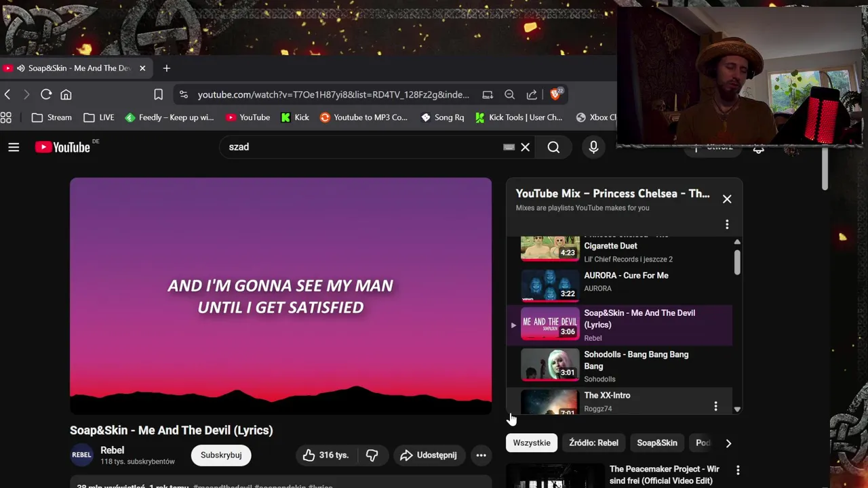This screenshot has width=868, height=488.
Task: Reload the current page
Action: coord(46,94)
